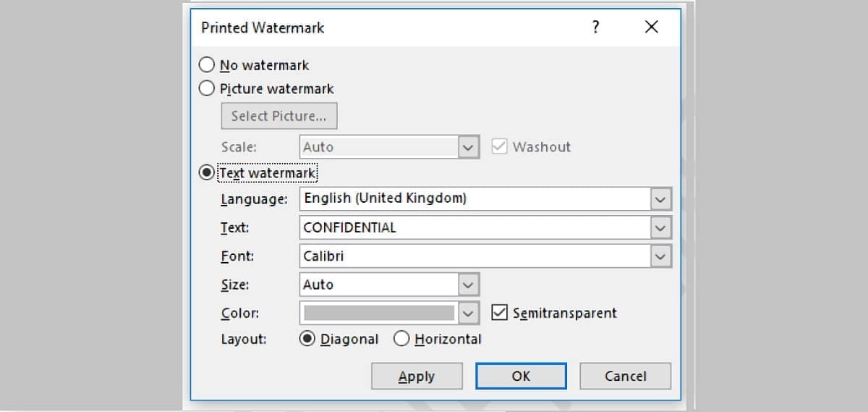Toggle the Washout checkbox
The height and width of the screenshot is (412, 868).
tap(499, 147)
